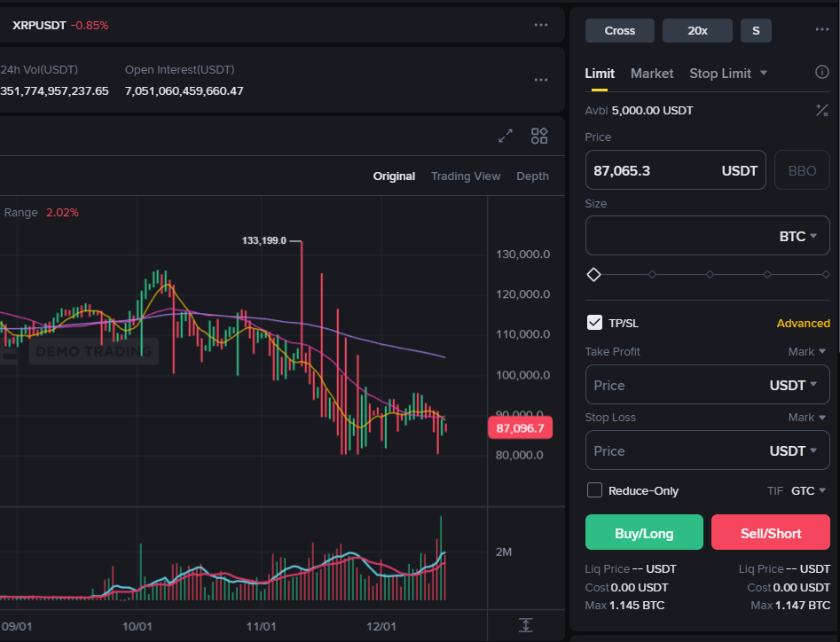Click the info icon beside order type tabs
The image size is (840, 642).
[x=822, y=74]
